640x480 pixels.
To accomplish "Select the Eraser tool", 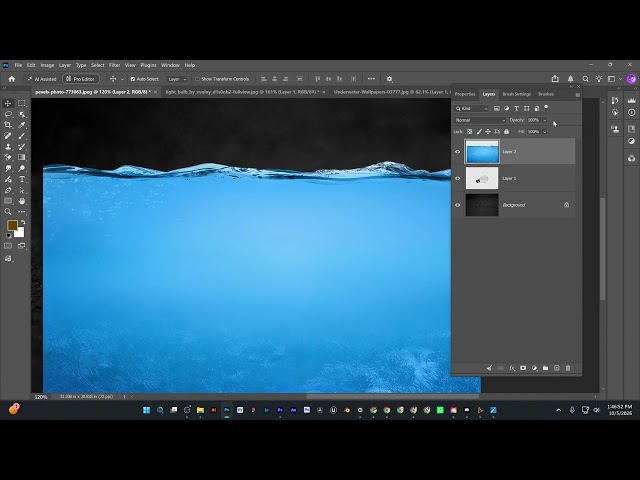I will pos(8,157).
